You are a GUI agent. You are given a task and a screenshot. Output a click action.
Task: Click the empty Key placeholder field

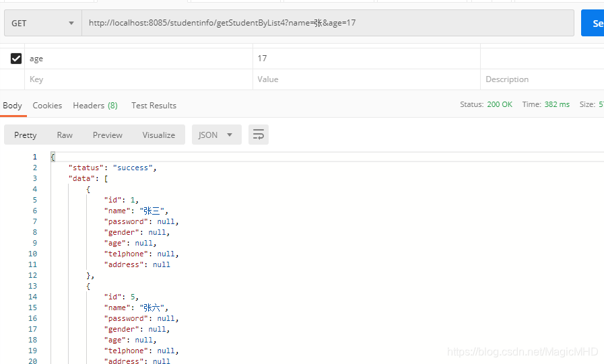click(x=139, y=79)
